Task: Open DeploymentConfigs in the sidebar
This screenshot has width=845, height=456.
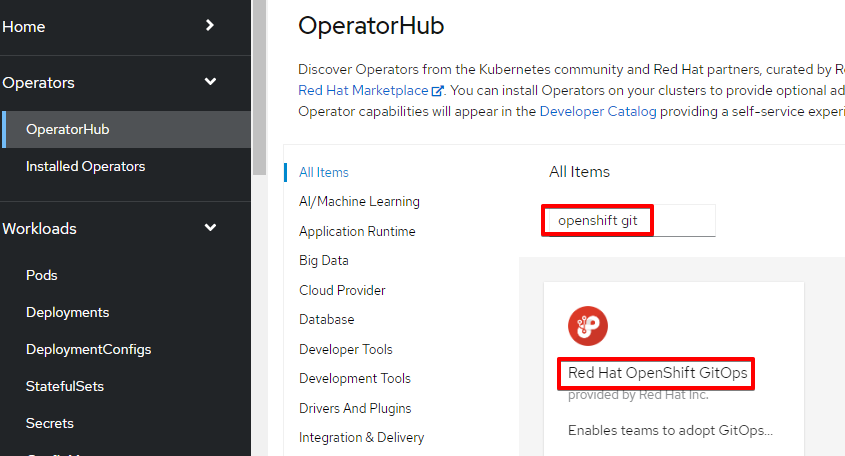Action: [88, 350]
